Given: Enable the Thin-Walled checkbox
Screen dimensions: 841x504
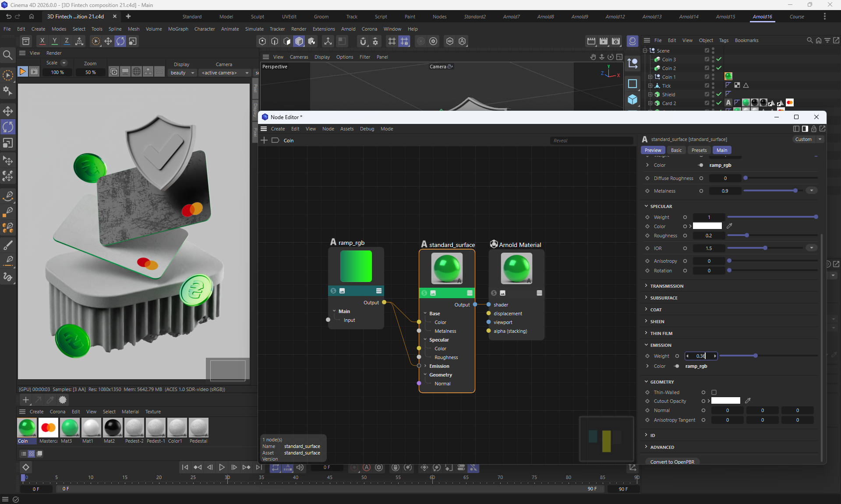Looking at the screenshot, I should click(x=714, y=392).
